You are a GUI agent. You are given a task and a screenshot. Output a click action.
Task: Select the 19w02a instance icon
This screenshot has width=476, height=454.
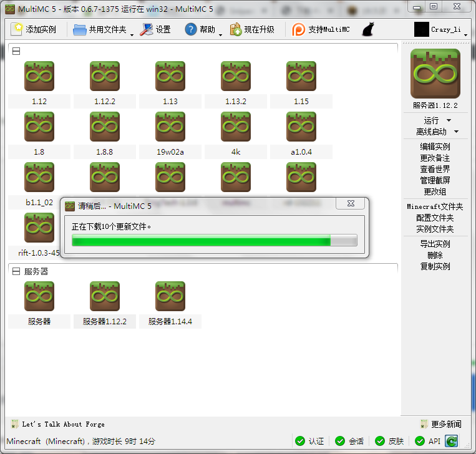(x=170, y=127)
